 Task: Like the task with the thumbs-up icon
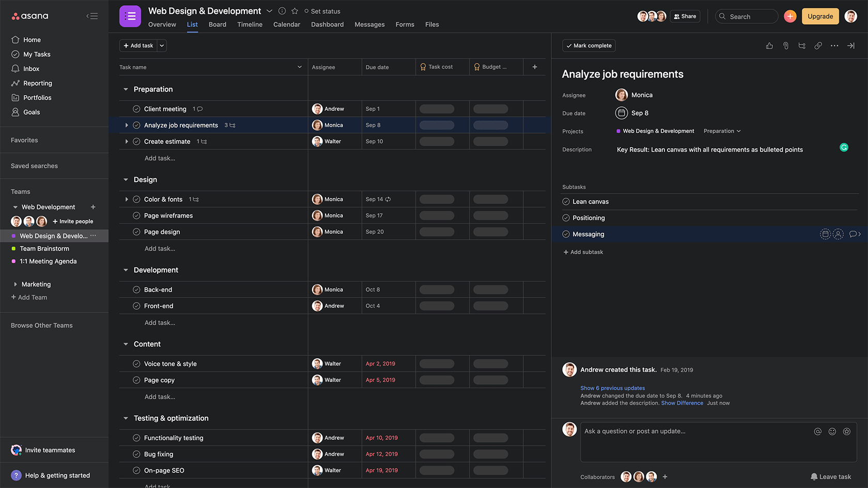[x=769, y=45]
